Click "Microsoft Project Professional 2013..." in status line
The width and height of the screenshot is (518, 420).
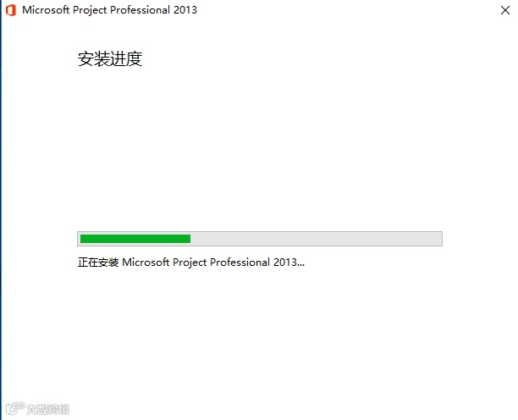point(213,262)
